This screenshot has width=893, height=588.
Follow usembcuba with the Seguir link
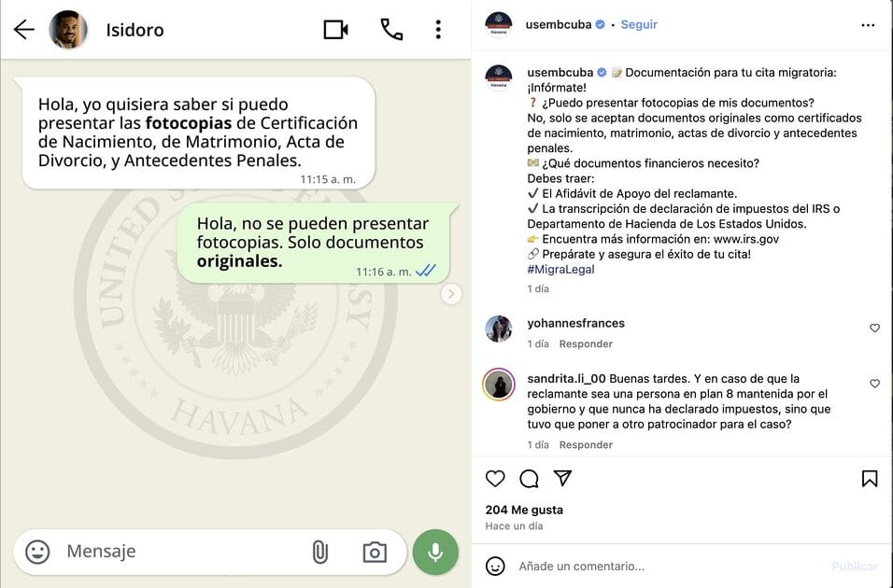coord(638,24)
